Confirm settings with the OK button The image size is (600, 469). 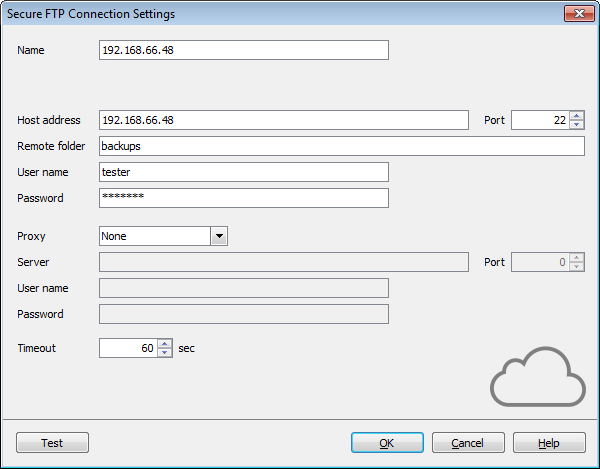click(x=387, y=443)
